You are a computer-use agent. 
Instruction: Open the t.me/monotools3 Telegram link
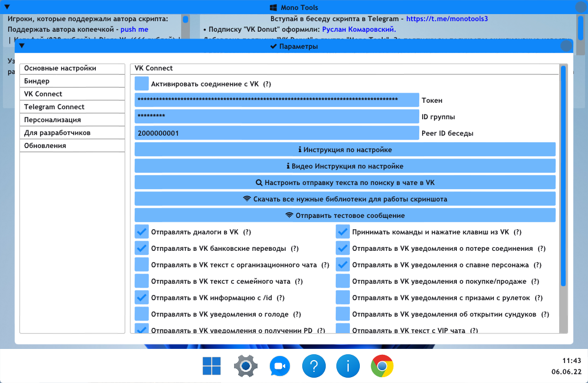coord(447,19)
